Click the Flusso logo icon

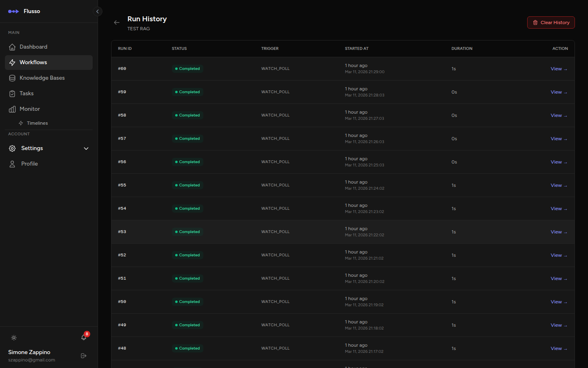(x=13, y=11)
